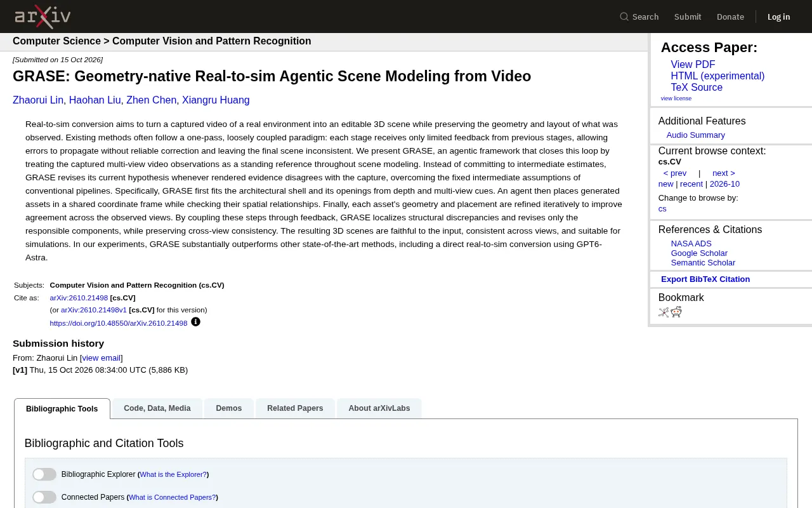The width and height of the screenshot is (812, 508).
Task: Open View PDF link
Action: 693,65
